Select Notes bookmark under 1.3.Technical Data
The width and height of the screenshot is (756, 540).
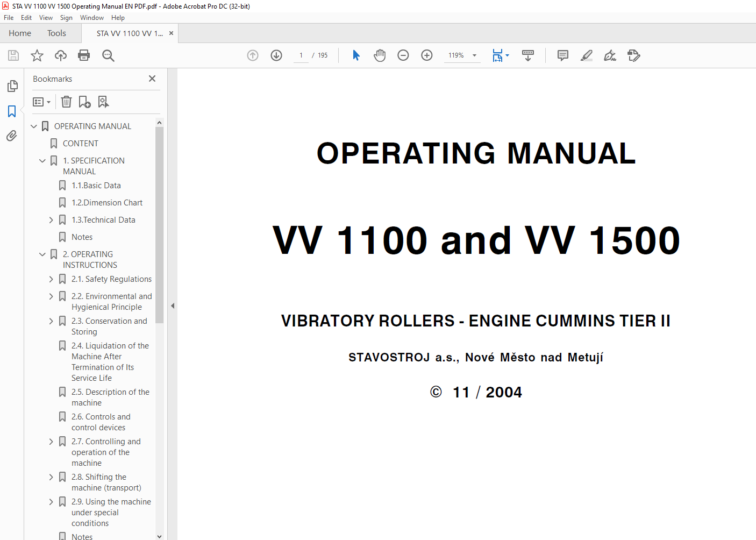[x=82, y=237]
